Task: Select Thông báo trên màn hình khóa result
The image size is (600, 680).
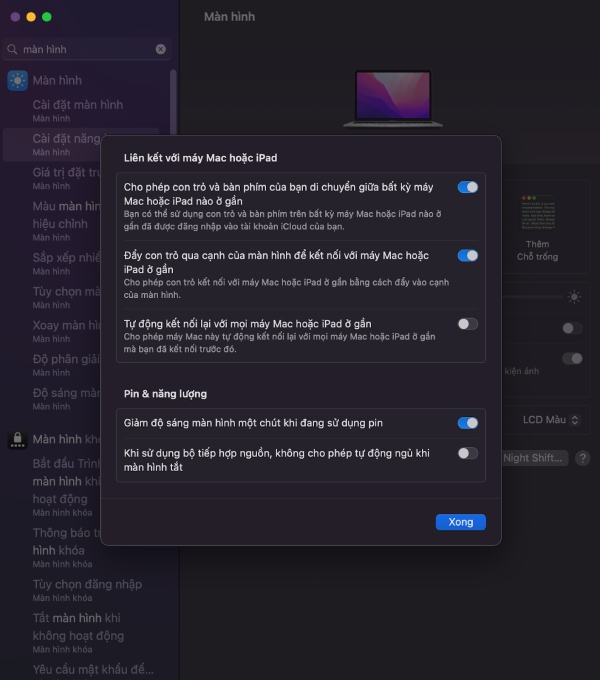Action: point(66,548)
